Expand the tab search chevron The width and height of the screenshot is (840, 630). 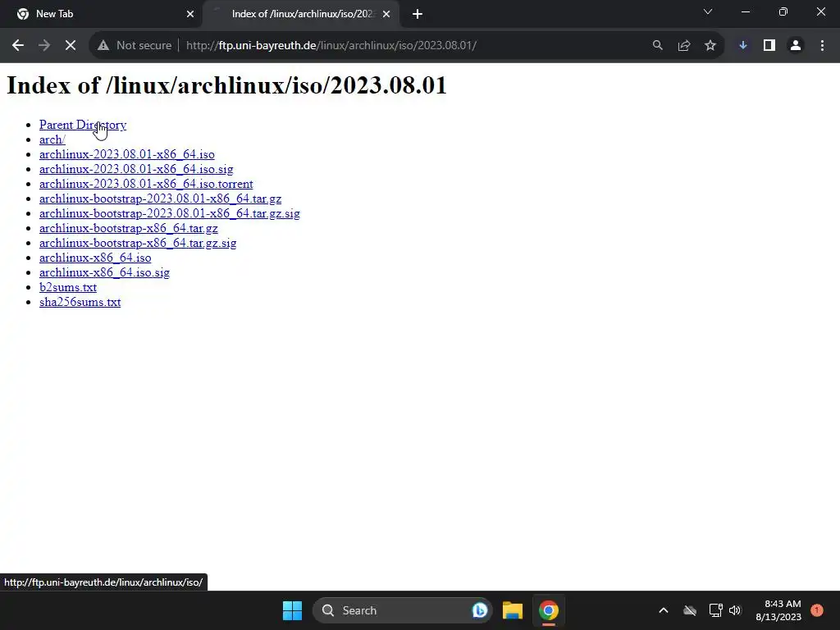click(708, 11)
